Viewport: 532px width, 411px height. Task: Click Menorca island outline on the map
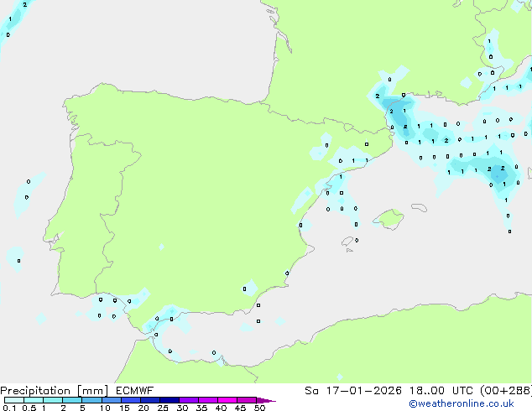coord(419,207)
